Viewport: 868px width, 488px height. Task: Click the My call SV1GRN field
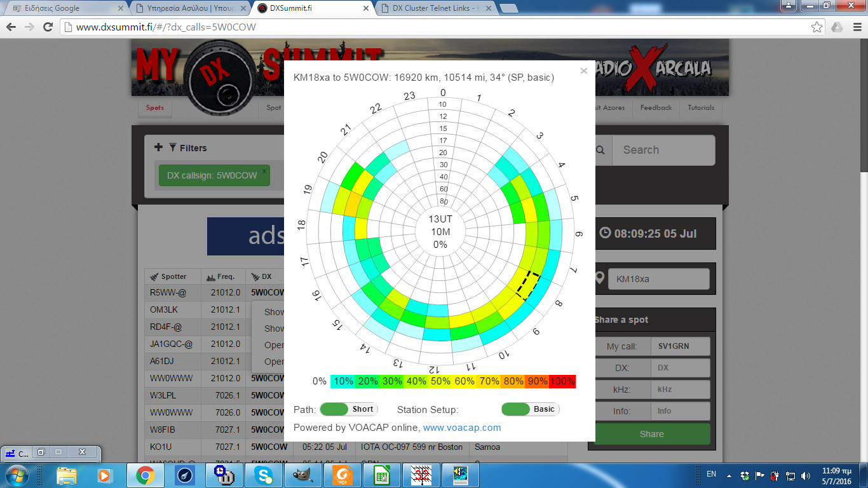[681, 346]
